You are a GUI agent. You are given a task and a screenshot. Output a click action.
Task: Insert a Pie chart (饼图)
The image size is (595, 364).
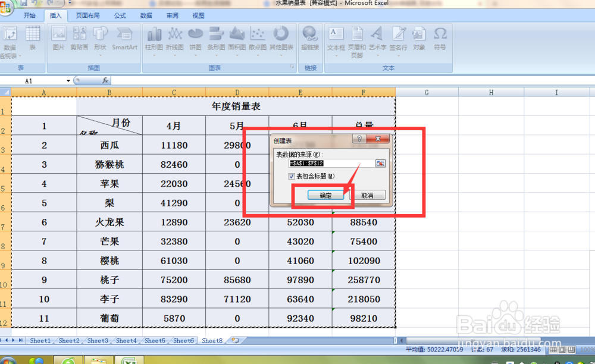click(x=195, y=41)
